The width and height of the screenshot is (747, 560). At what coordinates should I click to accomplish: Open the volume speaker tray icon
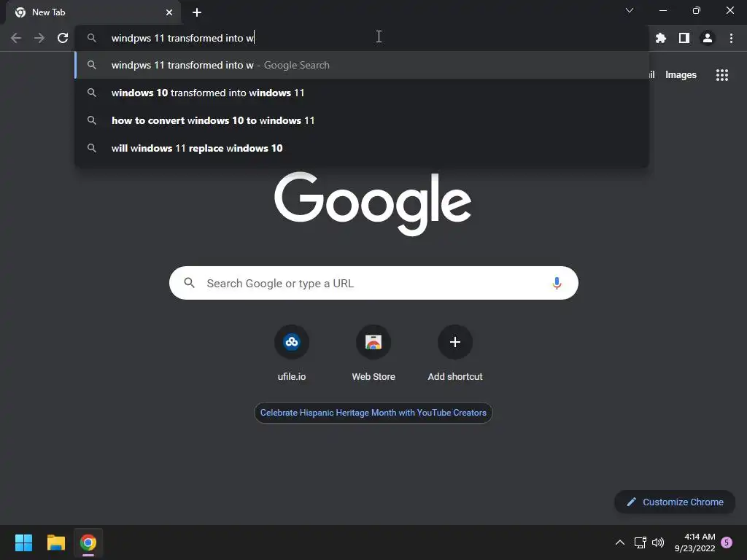click(x=658, y=542)
